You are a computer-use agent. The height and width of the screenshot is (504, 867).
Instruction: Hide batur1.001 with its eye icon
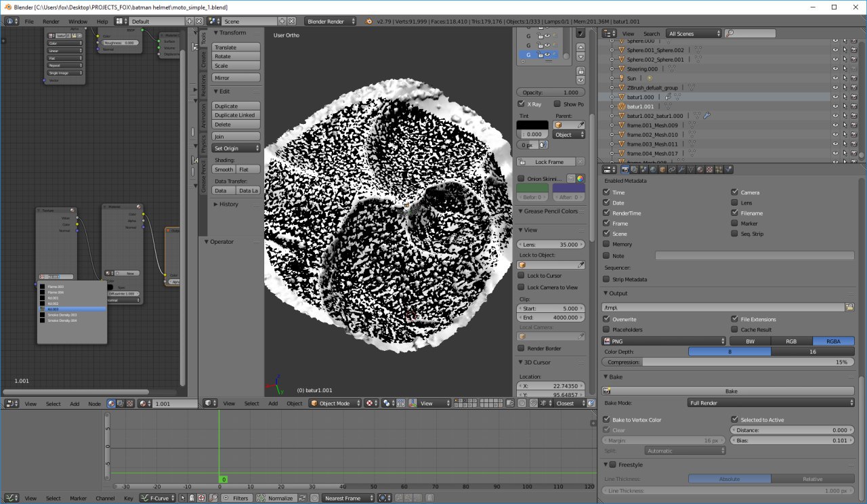coord(835,106)
